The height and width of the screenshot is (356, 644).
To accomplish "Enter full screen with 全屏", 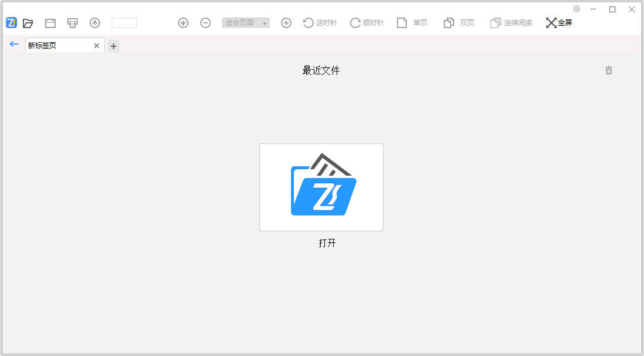I will [560, 23].
